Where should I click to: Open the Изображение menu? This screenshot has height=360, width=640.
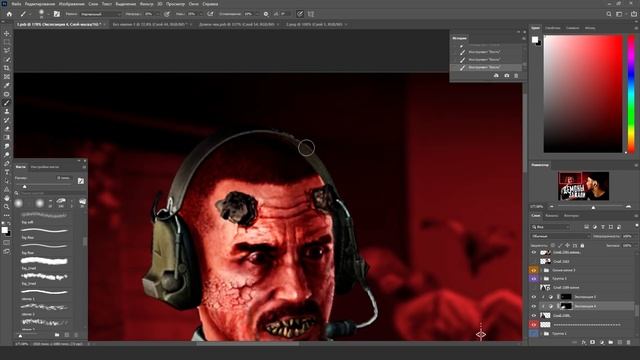(x=71, y=4)
